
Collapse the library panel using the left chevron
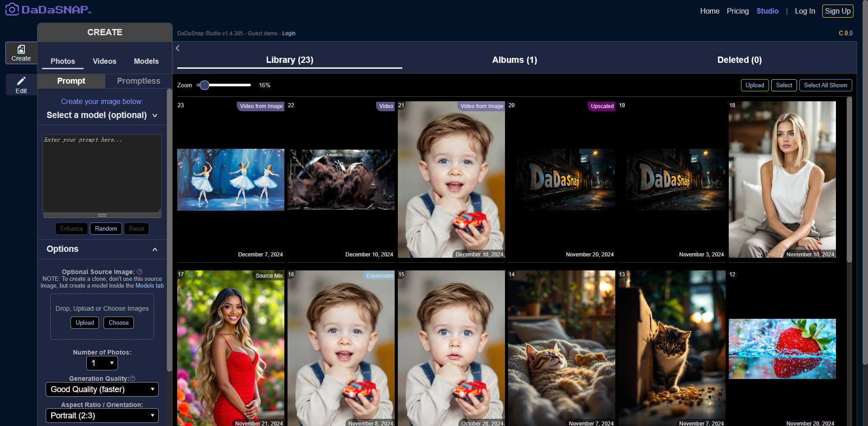point(177,48)
